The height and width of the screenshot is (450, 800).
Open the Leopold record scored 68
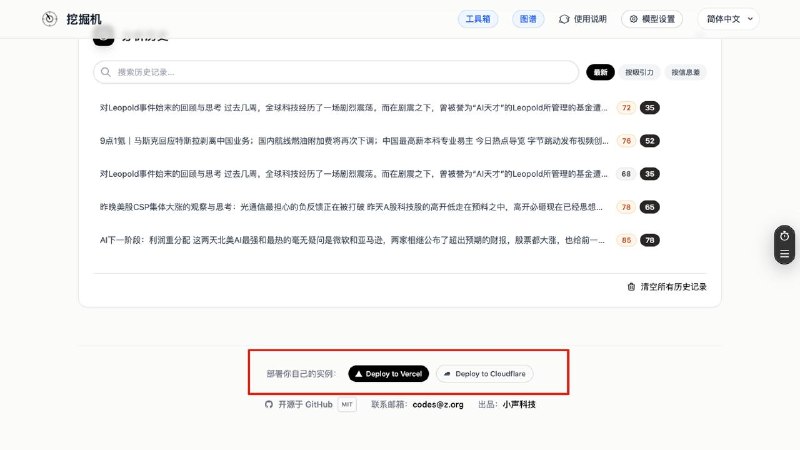coord(354,174)
